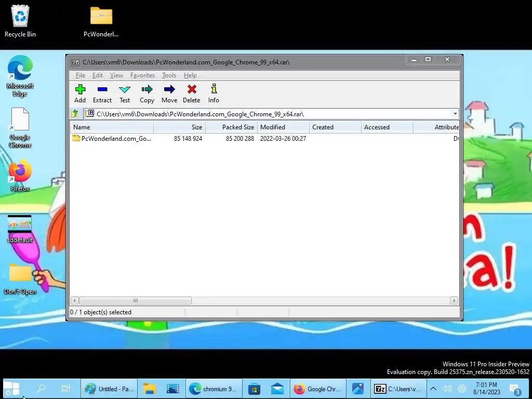
Task: Open the Help menu
Action: click(190, 75)
